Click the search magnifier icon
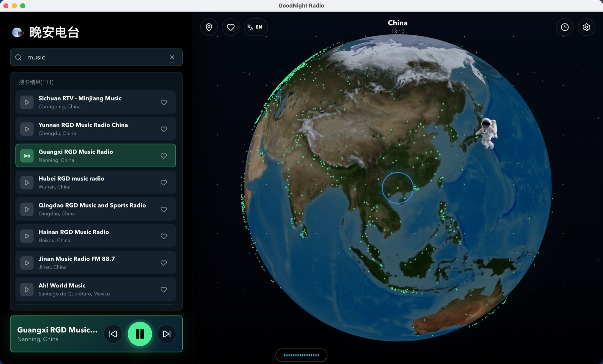The height and width of the screenshot is (364, 603). (18, 57)
